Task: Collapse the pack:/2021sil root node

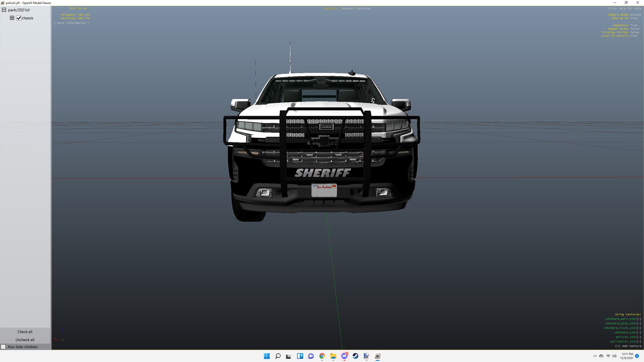Action: point(4,10)
